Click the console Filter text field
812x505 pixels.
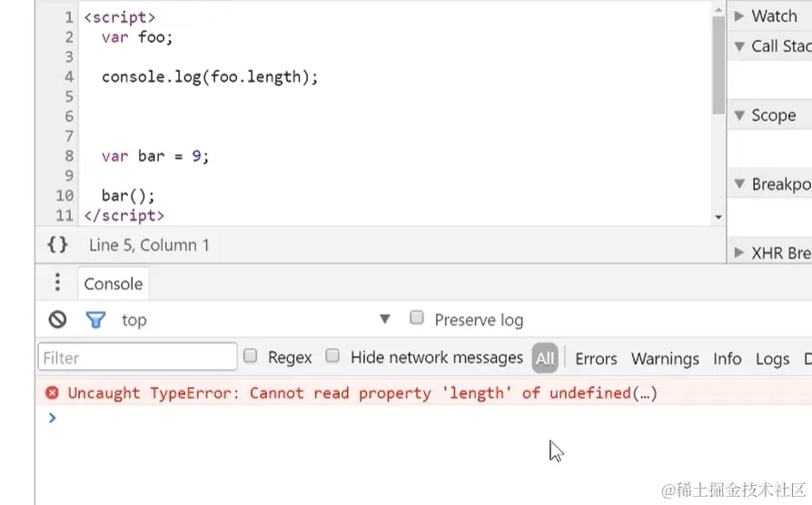pyautogui.click(x=137, y=357)
